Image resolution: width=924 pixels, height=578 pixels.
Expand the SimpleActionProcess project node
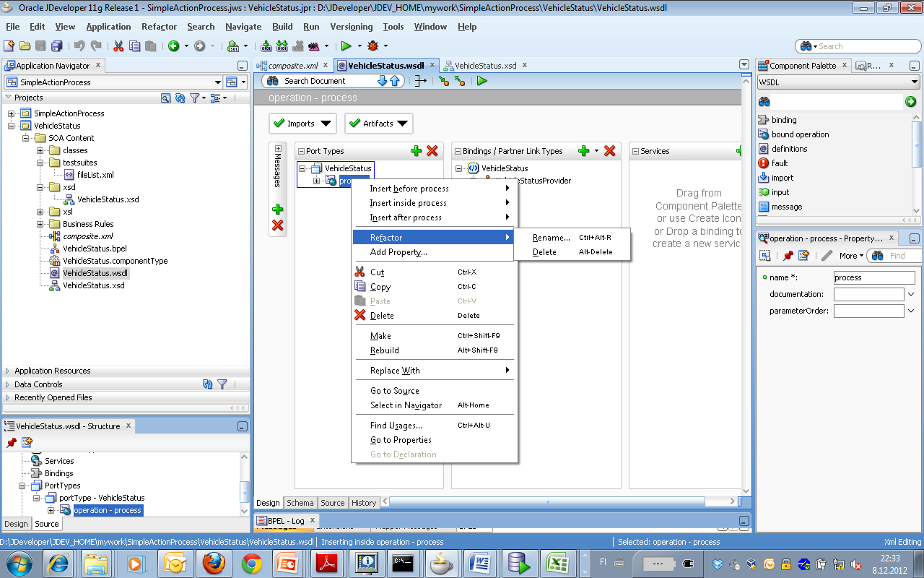pyautogui.click(x=12, y=113)
